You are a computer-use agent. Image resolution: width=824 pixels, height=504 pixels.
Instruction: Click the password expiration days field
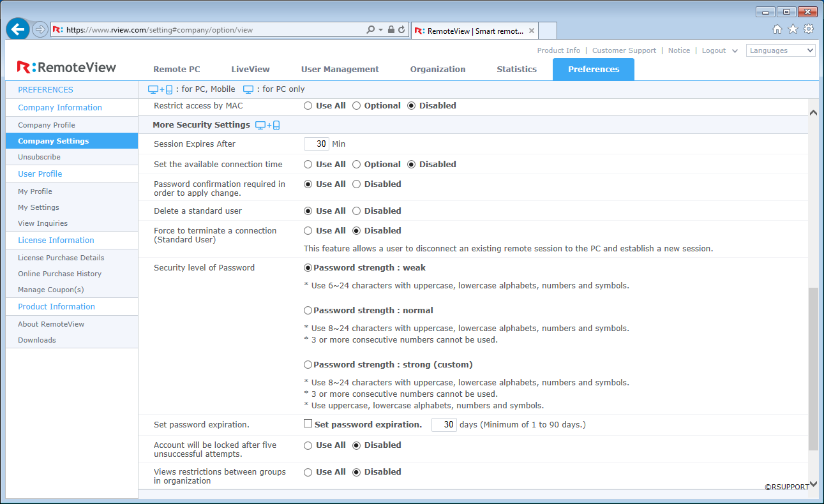coord(444,425)
